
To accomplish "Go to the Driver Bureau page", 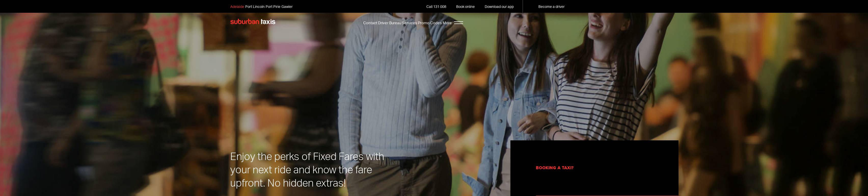I will pyautogui.click(x=389, y=23).
